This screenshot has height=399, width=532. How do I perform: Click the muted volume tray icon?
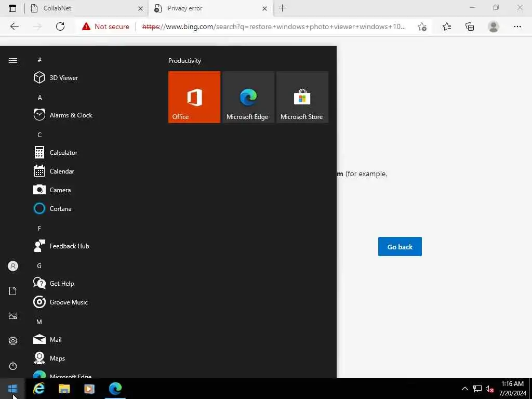[x=489, y=389]
